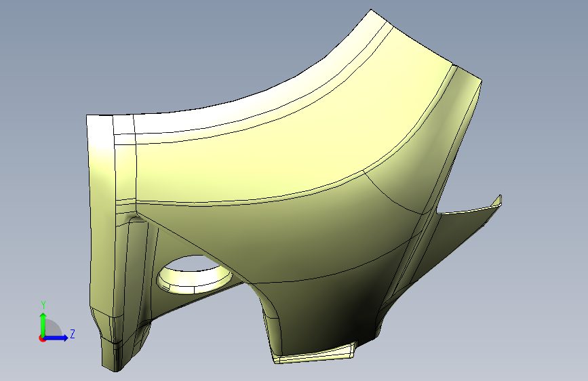Click the red X axis ball at the triad origin
This screenshot has width=588, height=381.
pyautogui.click(x=42, y=338)
